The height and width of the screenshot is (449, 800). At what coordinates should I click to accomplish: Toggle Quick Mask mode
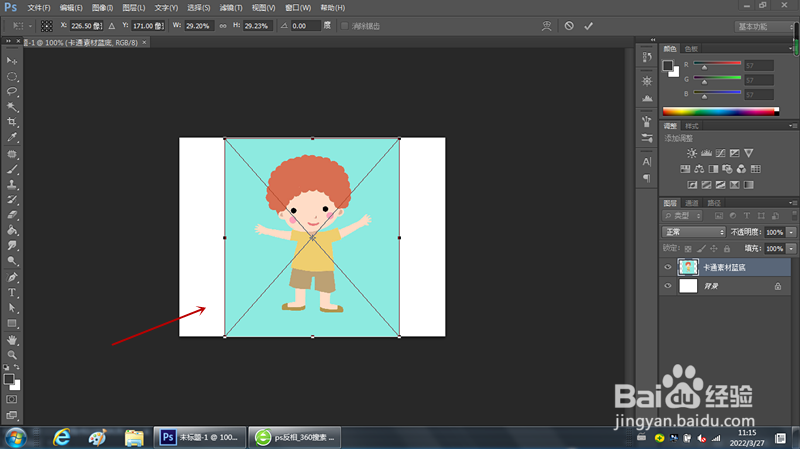tap(12, 400)
